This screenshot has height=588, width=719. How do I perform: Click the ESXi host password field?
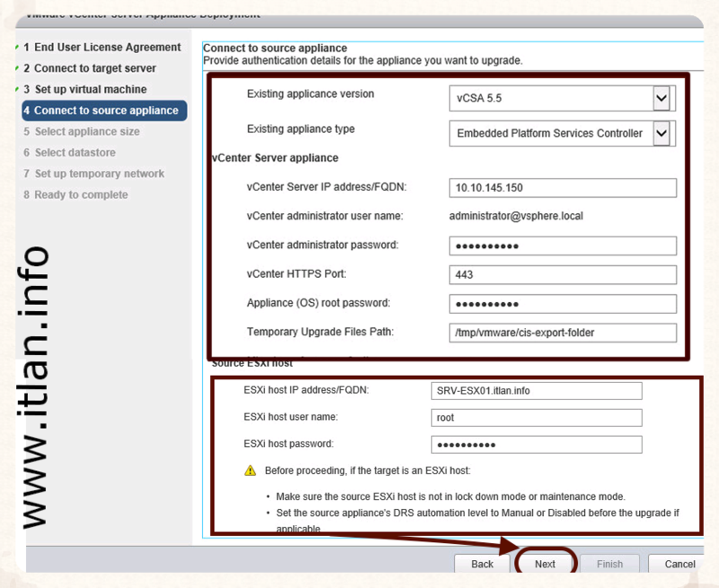537,444
